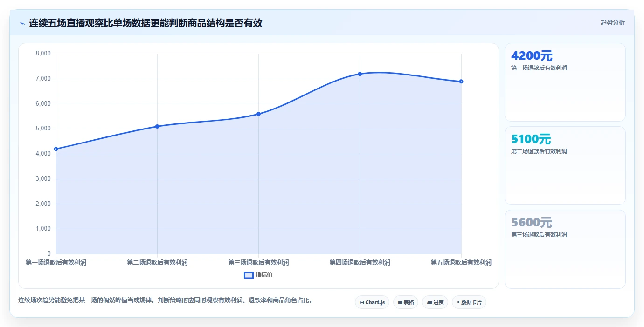This screenshot has width=644, height=327.
Task: Select the 数据卡片 tag
Action: pyautogui.click(x=469, y=302)
